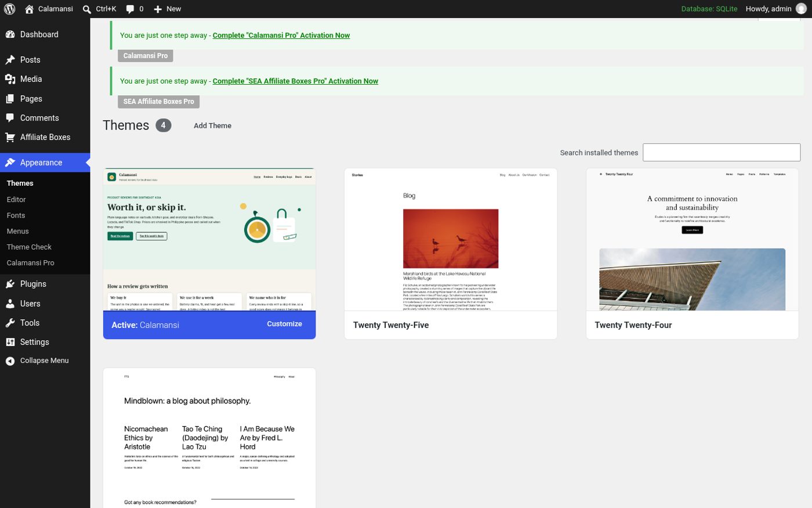Open Theme Check submenu item
The width and height of the screenshot is (812, 508).
(x=29, y=247)
